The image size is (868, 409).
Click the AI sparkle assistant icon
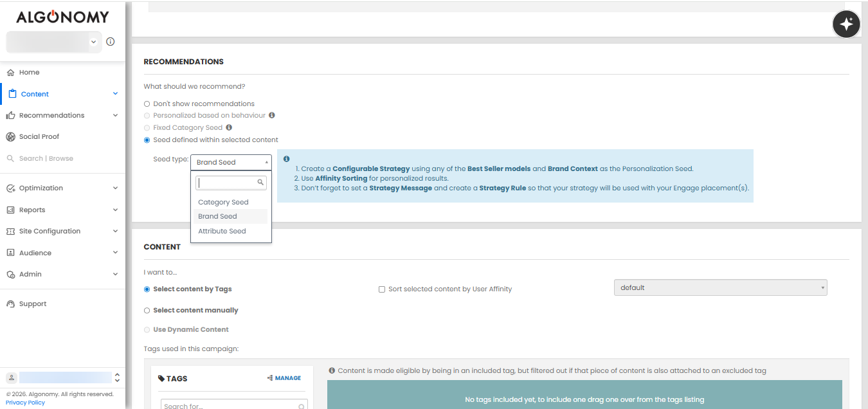pos(846,25)
